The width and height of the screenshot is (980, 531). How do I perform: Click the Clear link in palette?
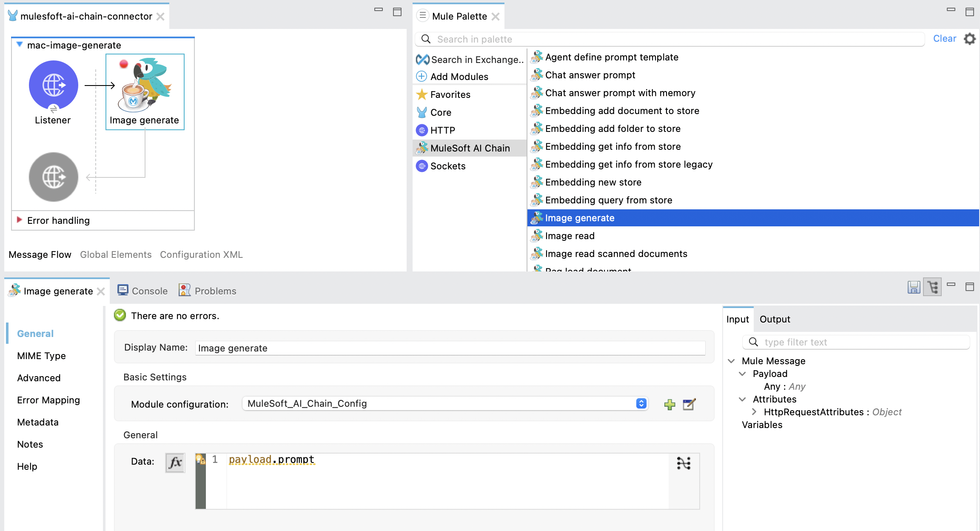click(944, 39)
